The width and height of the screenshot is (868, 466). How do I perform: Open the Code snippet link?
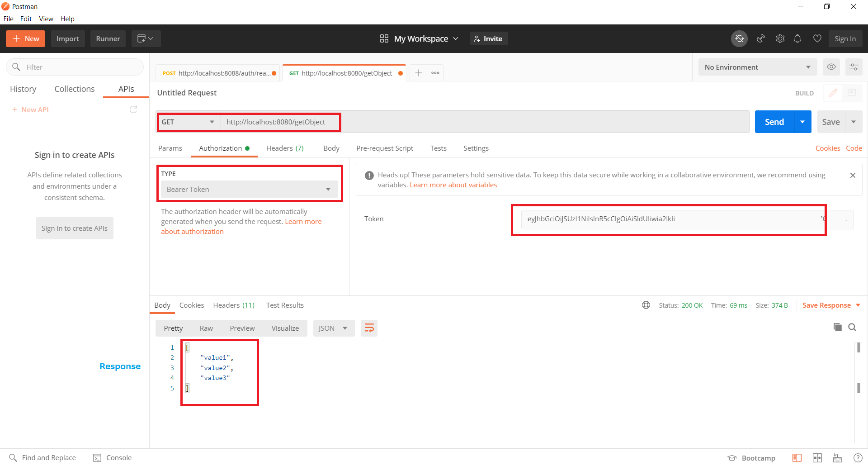pos(854,148)
